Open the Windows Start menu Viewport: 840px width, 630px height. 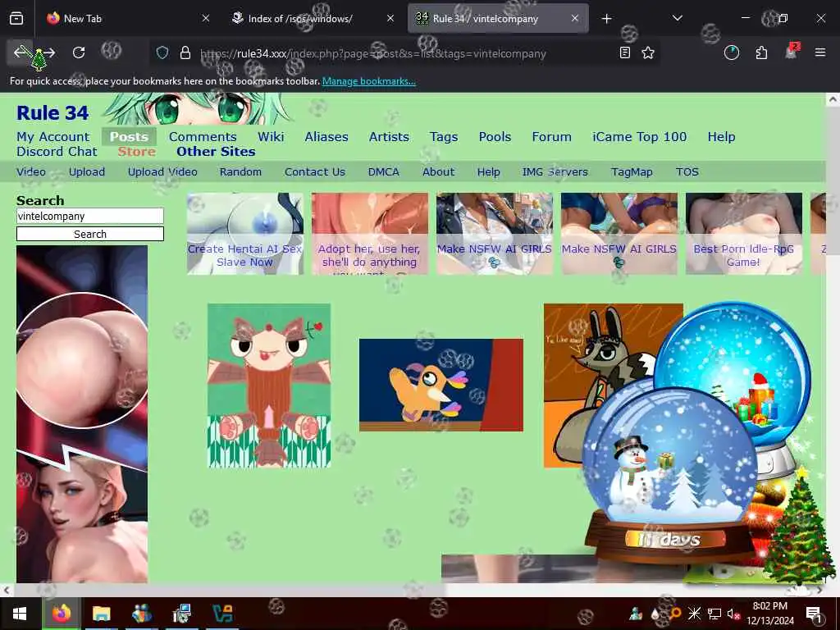20,614
